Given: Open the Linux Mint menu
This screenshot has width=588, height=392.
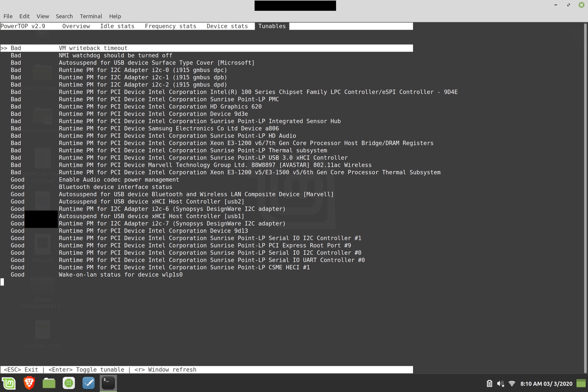Looking at the screenshot, I should tap(9, 383).
